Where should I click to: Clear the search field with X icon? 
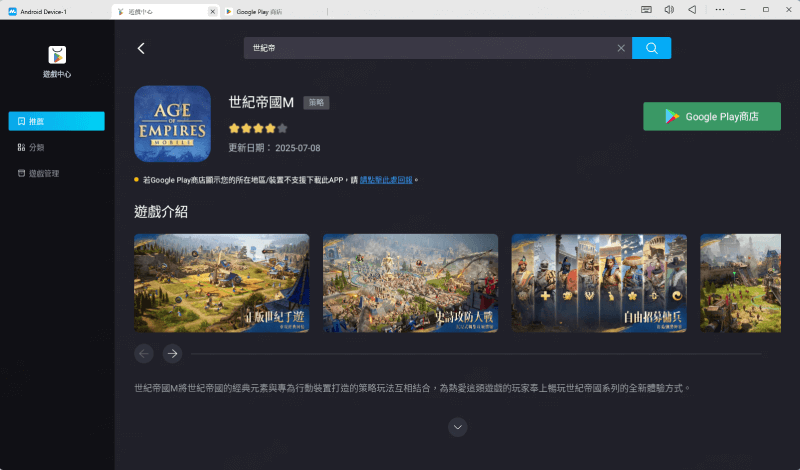click(x=621, y=48)
